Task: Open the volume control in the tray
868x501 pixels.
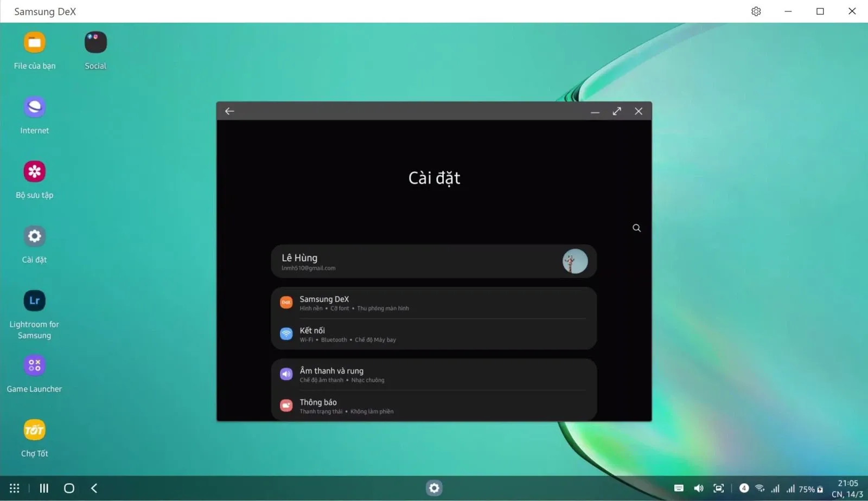Action: point(699,488)
